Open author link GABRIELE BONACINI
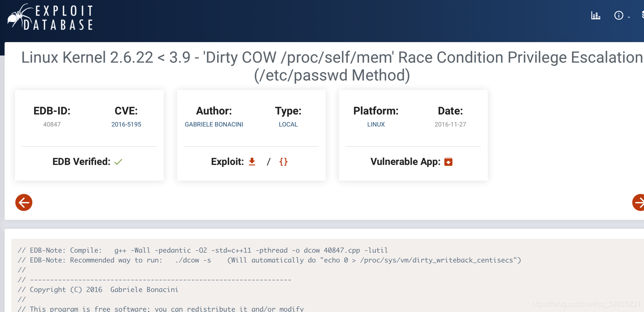This screenshot has width=644, height=312. click(214, 124)
